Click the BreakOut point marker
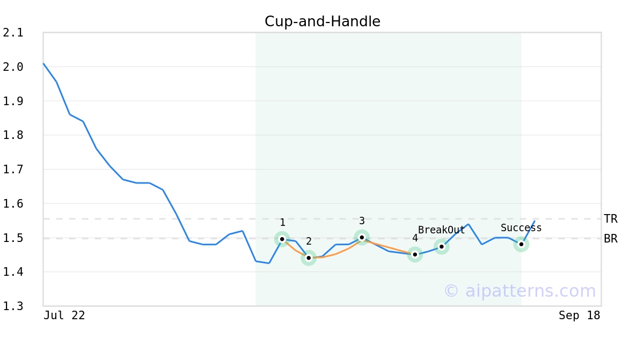The image size is (644, 338). (442, 247)
